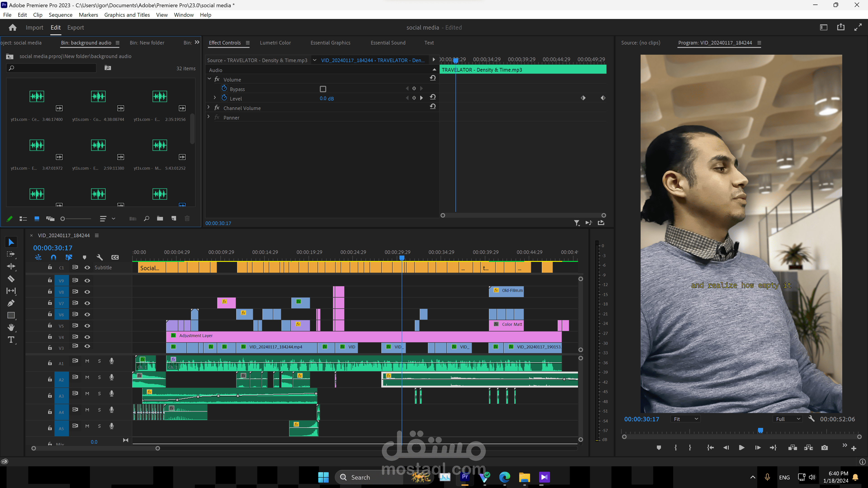Select the Hand tool

click(x=11, y=327)
